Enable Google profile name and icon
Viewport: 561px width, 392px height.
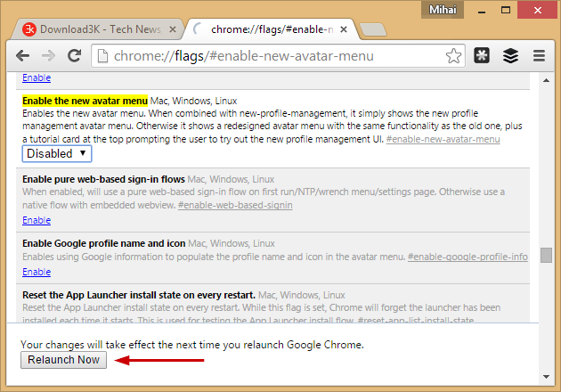pos(37,272)
